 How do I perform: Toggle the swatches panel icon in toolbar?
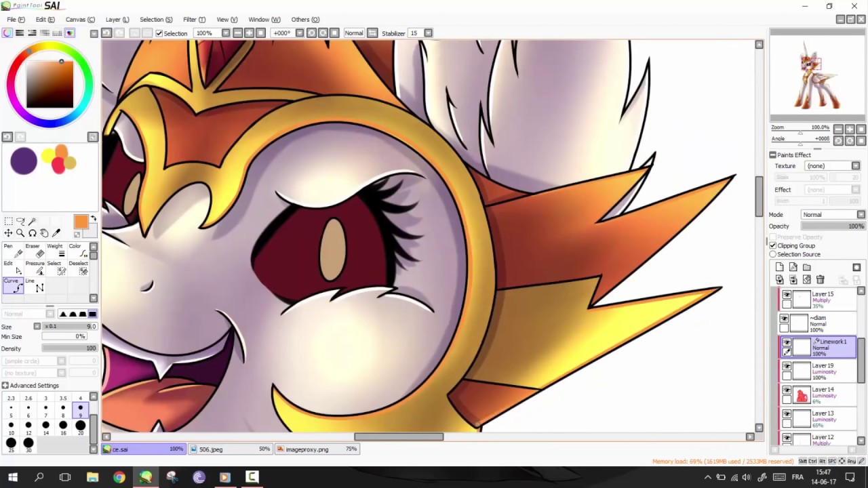[x=56, y=33]
